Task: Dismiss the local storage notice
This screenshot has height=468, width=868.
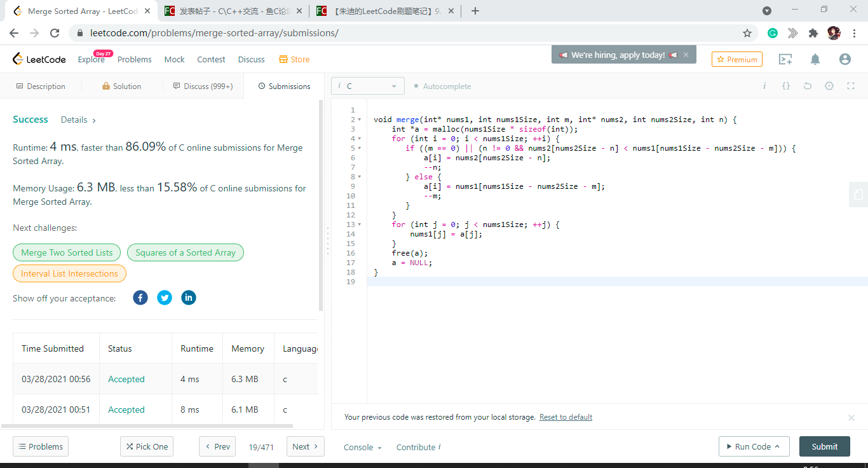Action: pos(851,418)
